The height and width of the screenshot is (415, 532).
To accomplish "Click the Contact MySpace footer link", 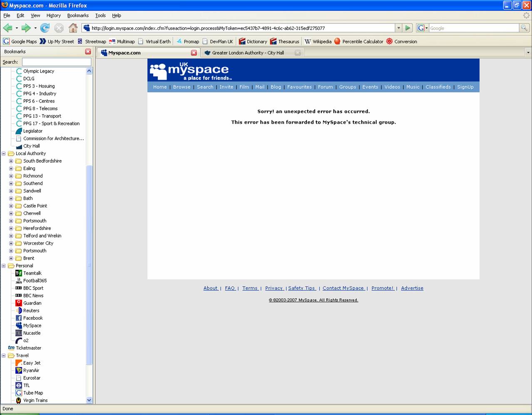I will pos(343,288).
